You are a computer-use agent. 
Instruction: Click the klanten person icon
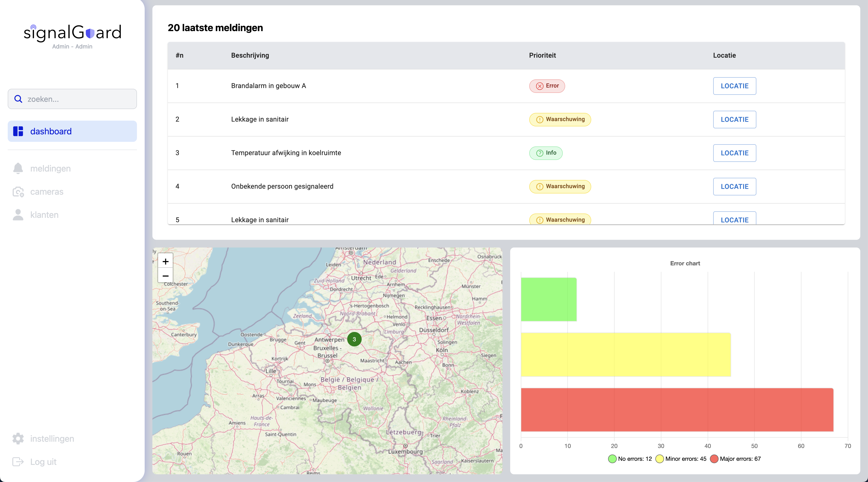click(18, 215)
